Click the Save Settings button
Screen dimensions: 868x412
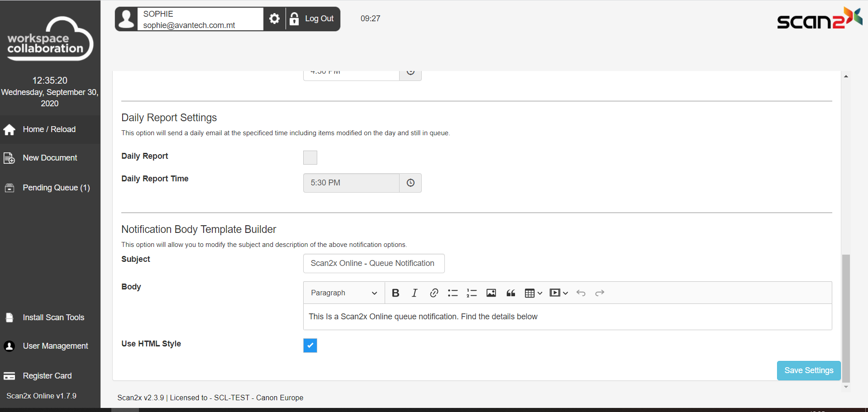808,370
